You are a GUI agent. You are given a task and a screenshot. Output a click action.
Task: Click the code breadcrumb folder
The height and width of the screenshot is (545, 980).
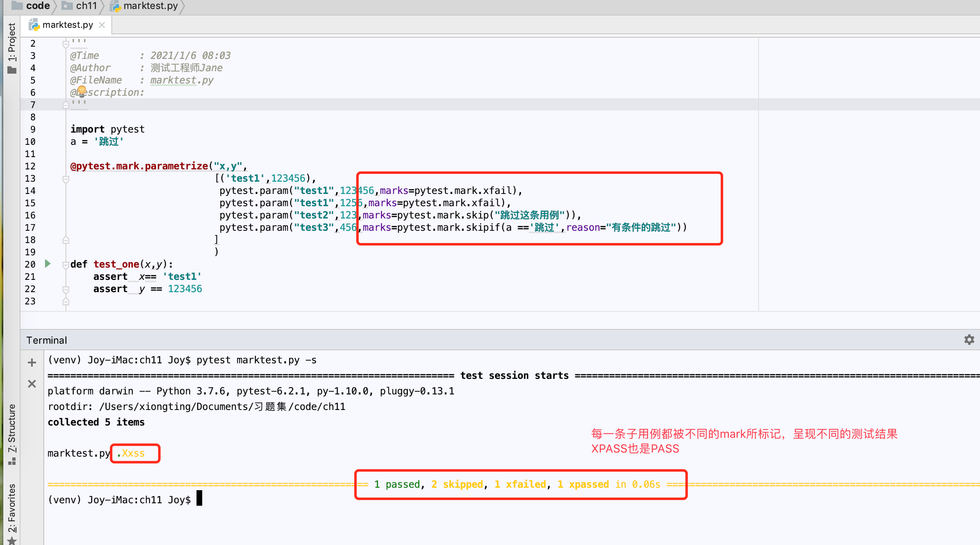pos(37,6)
